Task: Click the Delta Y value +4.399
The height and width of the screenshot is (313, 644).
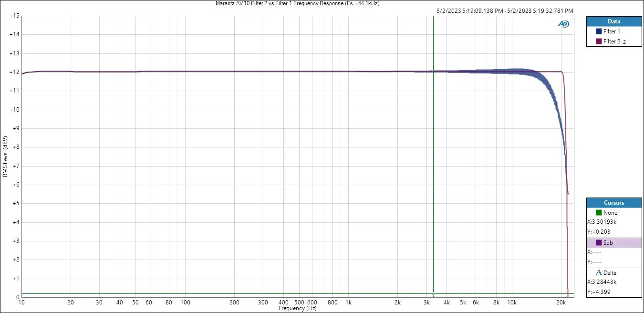Action: [599, 292]
